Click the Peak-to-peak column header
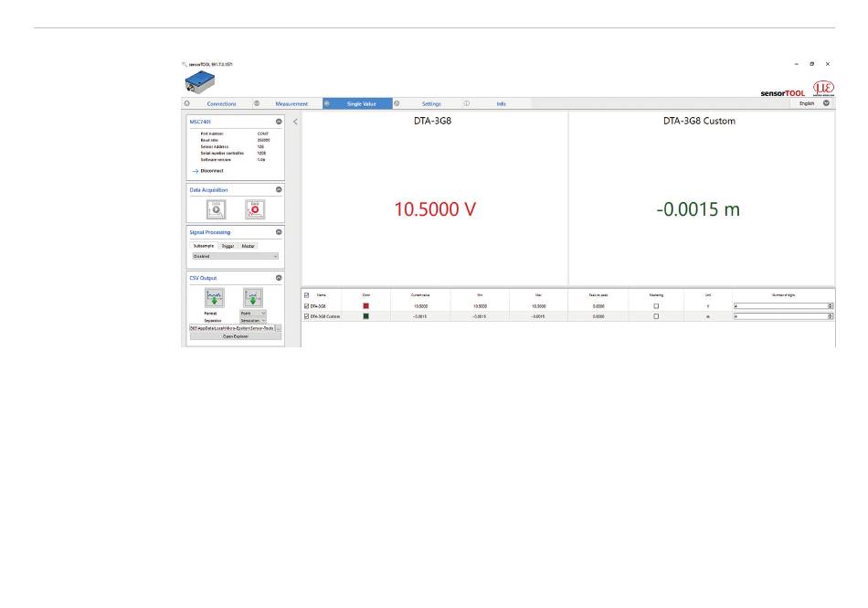The image size is (868, 608). [x=598, y=295]
